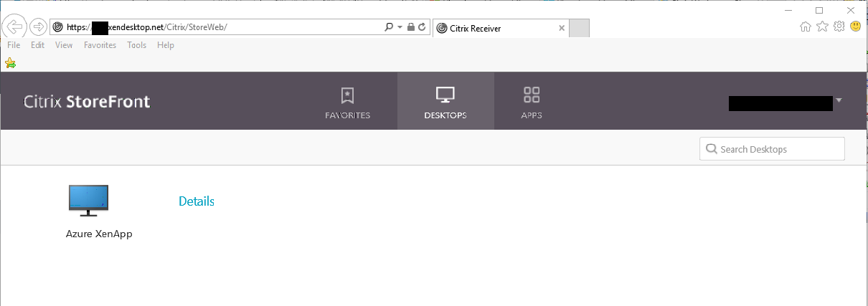View the security lock icon info
Viewport: 868px width, 306px height.
point(410,27)
